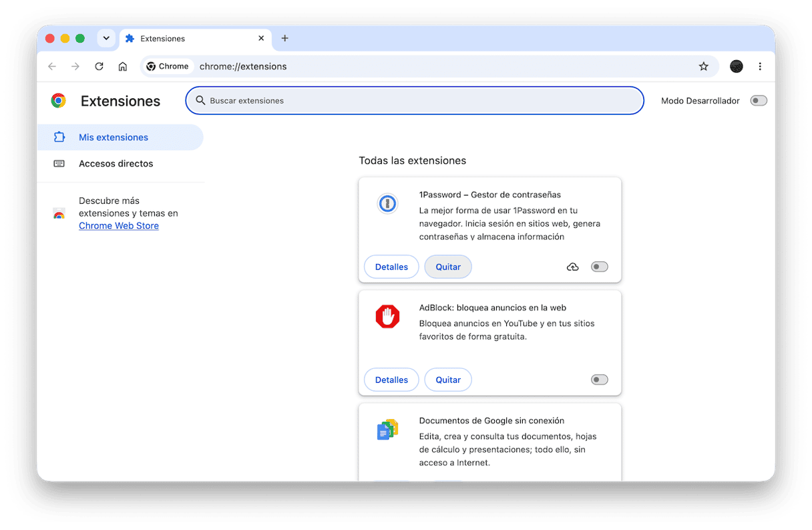
Task: Open a new tab with plus button
Action: coord(284,38)
